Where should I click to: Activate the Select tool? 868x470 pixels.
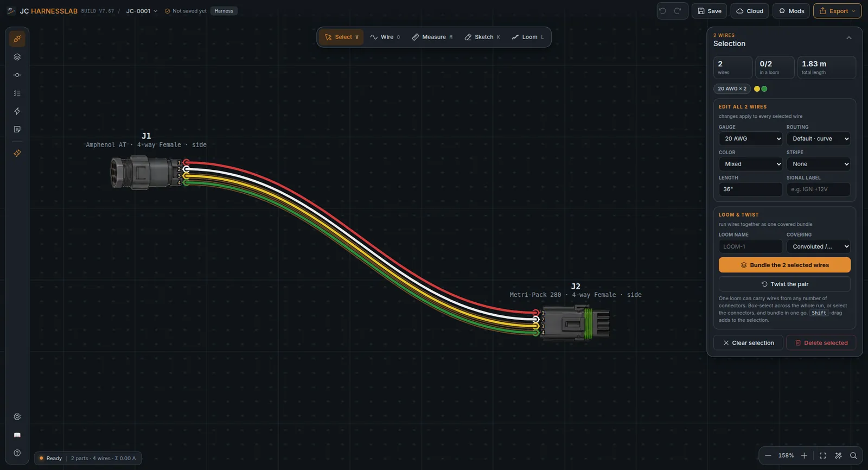click(341, 37)
